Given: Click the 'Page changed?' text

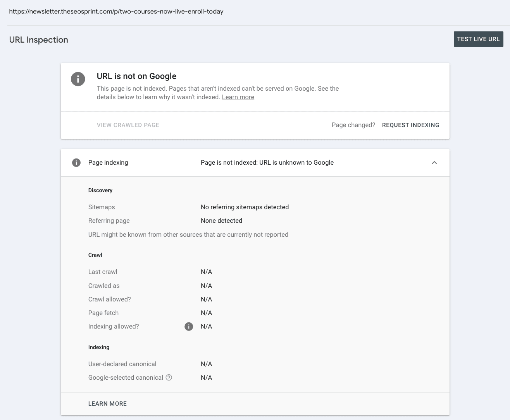Looking at the screenshot, I should coord(353,125).
